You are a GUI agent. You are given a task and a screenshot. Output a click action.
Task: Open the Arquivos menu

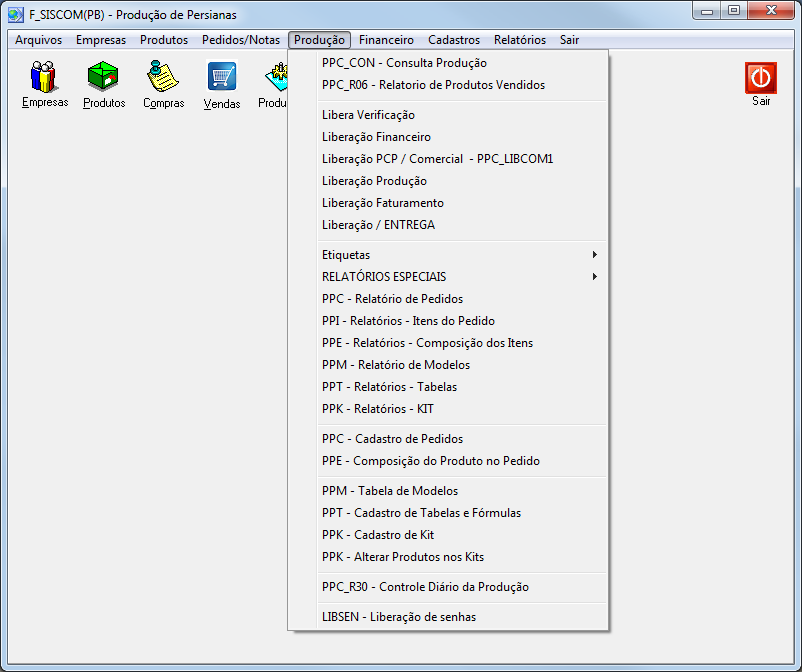tap(38, 40)
